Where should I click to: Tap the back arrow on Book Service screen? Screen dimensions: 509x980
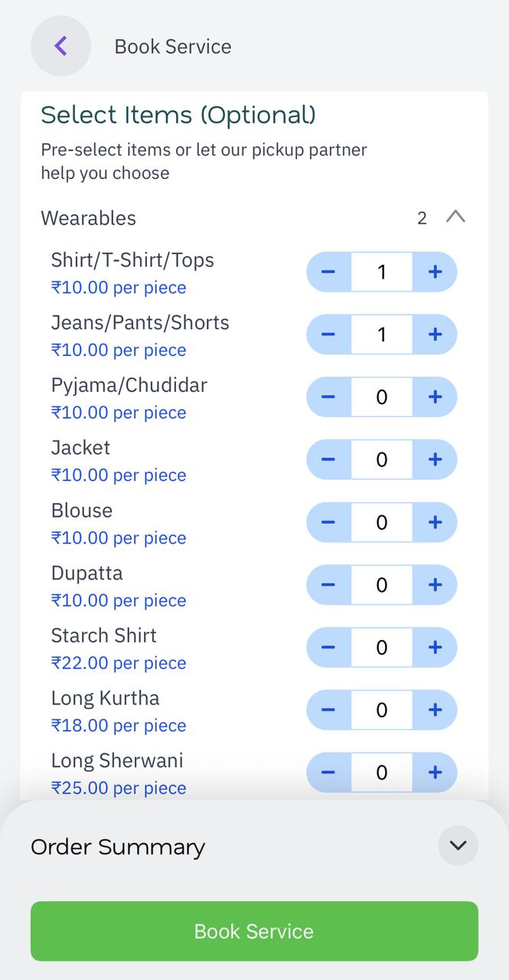tap(60, 46)
